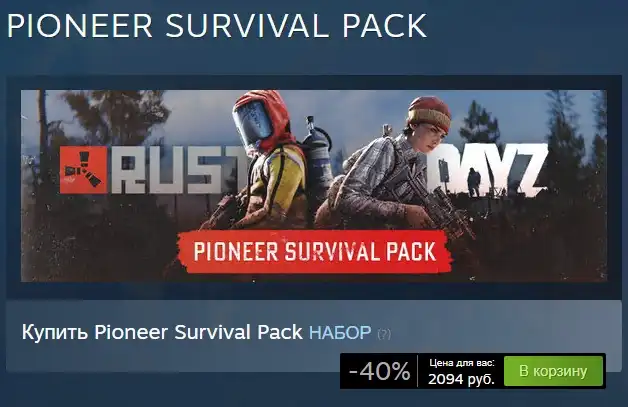Open the НАБОР bundle link

pyautogui.click(x=340, y=332)
